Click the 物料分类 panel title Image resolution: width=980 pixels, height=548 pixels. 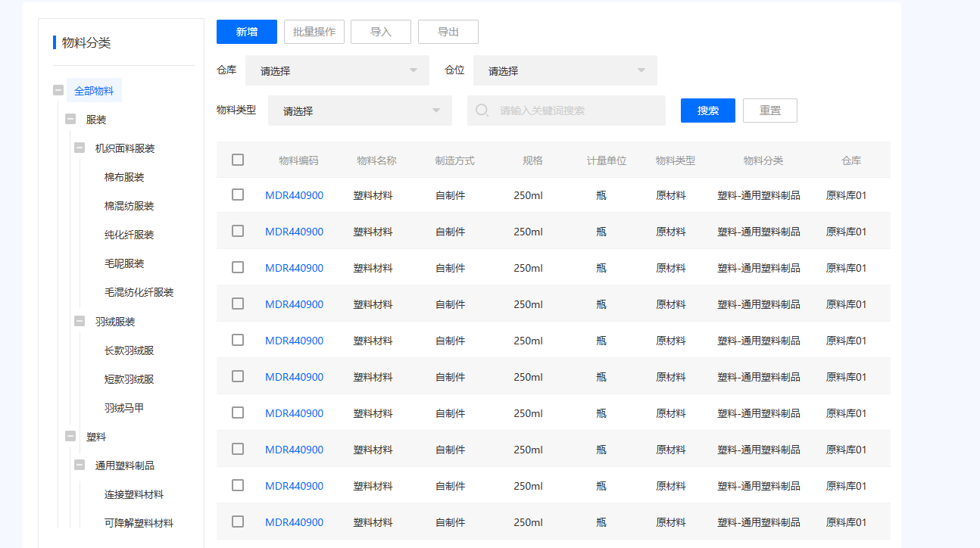pyautogui.click(x=86, y=42)
